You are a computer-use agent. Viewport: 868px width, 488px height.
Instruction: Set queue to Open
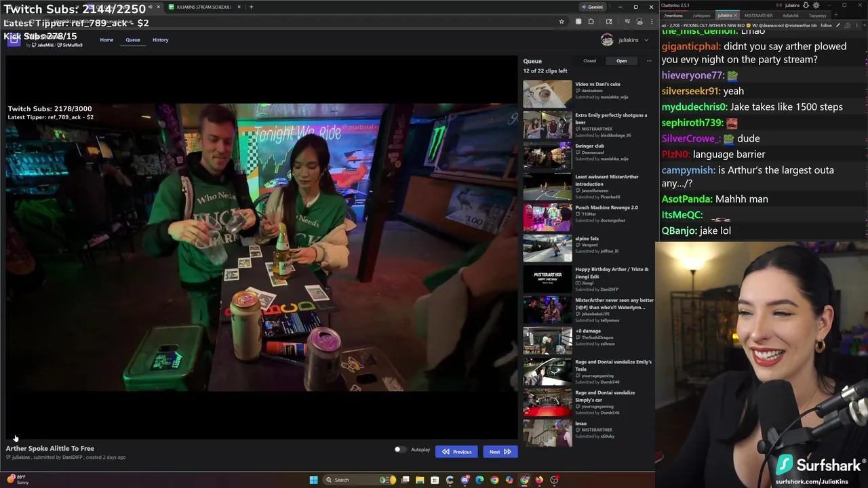tap(621, 61)
